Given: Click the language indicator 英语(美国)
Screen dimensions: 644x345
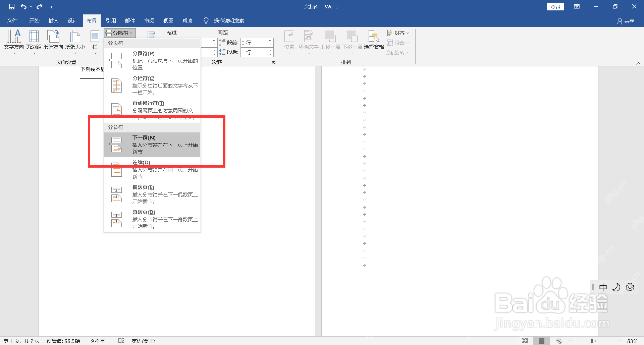Looking at the screenshot, I should pos(143,341).
